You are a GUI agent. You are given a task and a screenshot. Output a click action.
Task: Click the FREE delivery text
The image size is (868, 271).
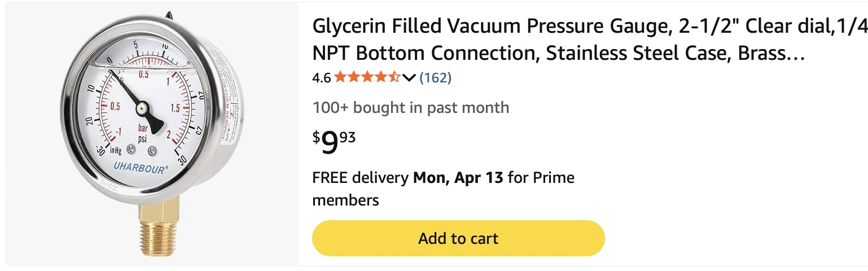click(x=360, y=178)
